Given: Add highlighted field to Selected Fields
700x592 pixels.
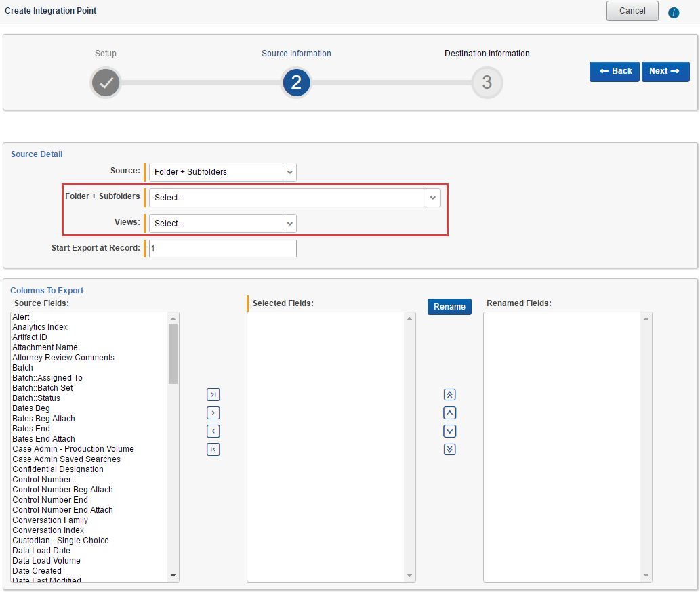Looking at the screenshot, I should (x=213, y=413).
